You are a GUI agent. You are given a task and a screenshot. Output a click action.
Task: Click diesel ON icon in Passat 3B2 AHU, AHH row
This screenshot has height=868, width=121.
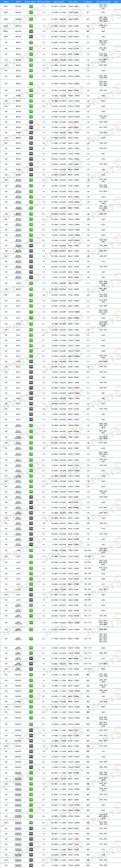[31, 730]
